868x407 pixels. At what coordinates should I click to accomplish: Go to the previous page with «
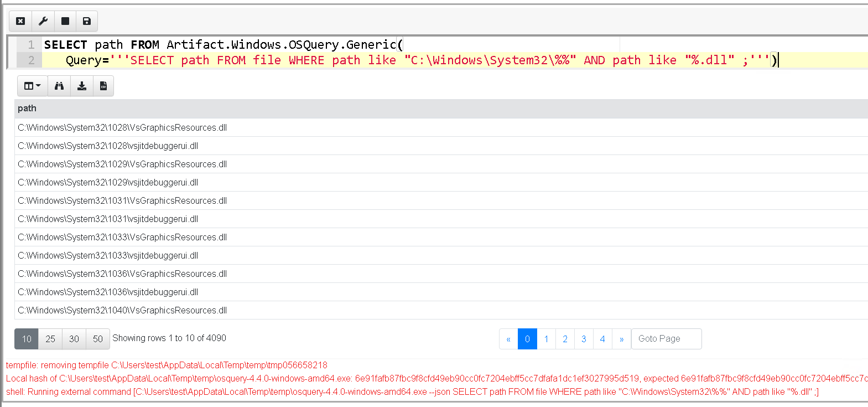coord(508,339)
